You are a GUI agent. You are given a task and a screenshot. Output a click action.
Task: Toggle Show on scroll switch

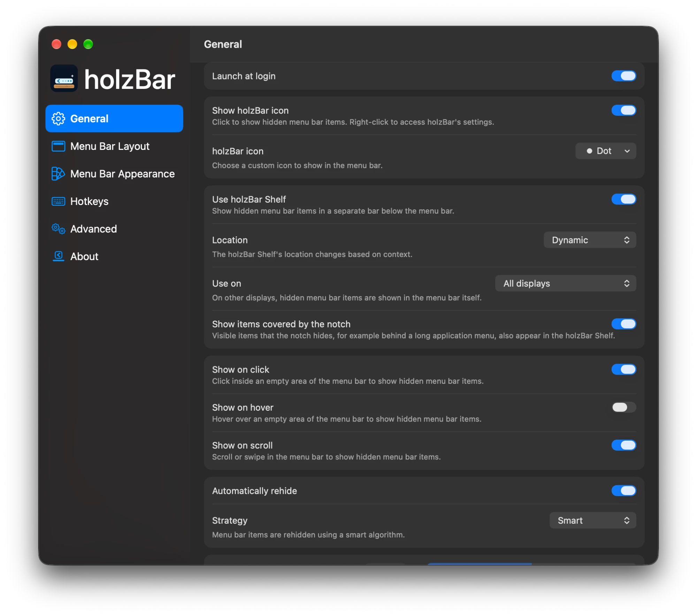click(x=623, y=445)
